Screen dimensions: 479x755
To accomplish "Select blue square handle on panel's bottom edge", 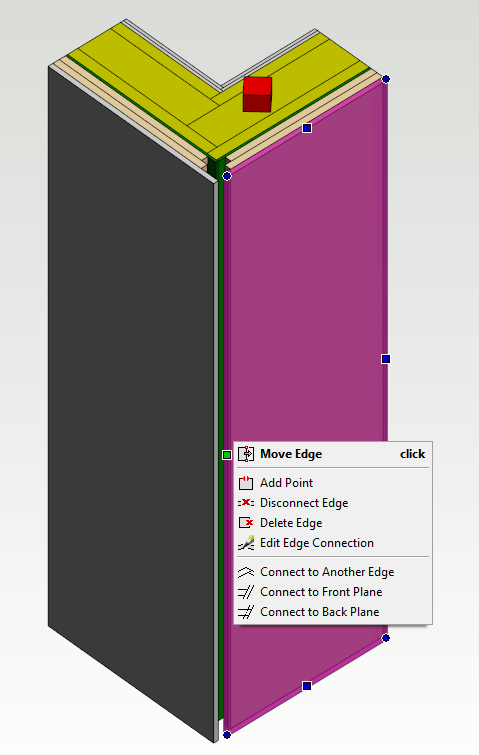I will click(x=307, y=686).
